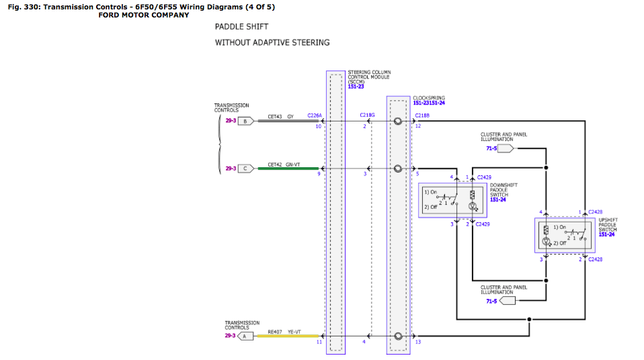
Task: Follow the 29-3 reference beside connector A
Action: (x=231, y=336)
